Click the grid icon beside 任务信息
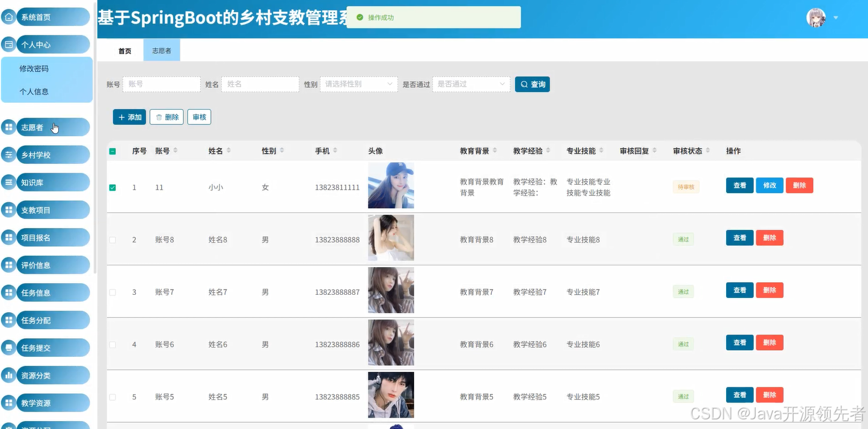868x429 pixels. 9,292
